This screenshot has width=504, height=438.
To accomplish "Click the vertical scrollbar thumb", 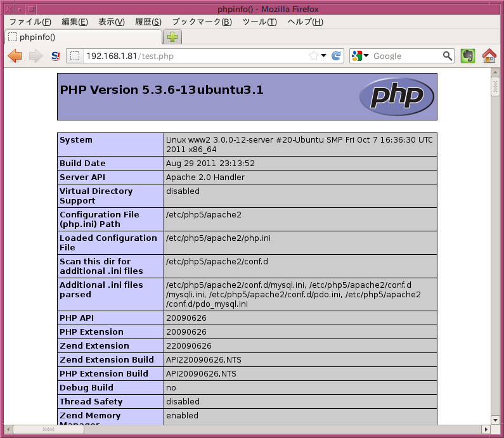I will coord(495,86).
